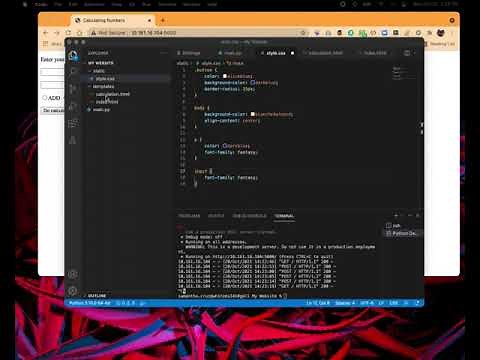480x360 pixels.
Task: Open the DEBUG CONSOLE panel tab
Action: [249, 216]
